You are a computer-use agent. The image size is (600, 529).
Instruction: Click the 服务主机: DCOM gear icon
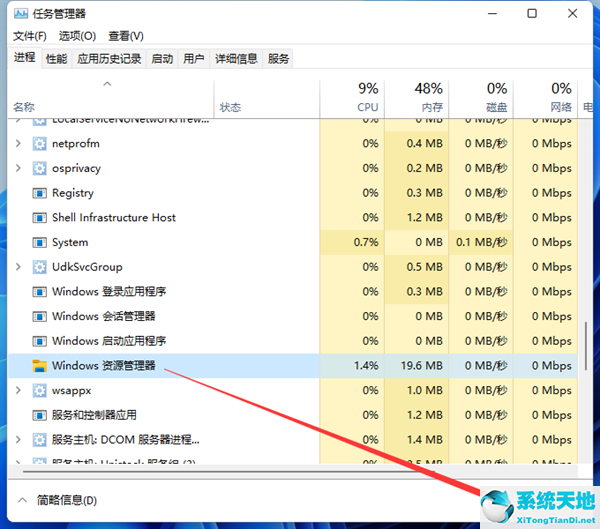pos(39,440)
